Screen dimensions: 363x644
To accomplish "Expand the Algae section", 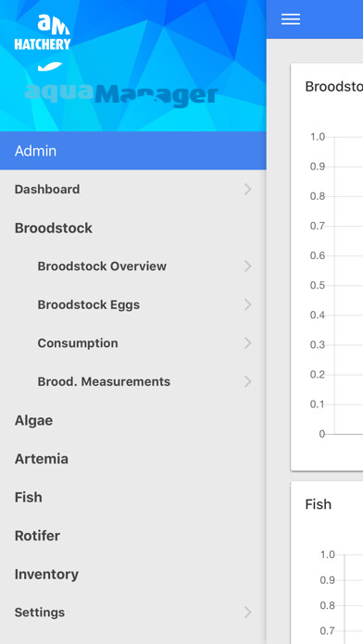I will click(x=133, y=420).
